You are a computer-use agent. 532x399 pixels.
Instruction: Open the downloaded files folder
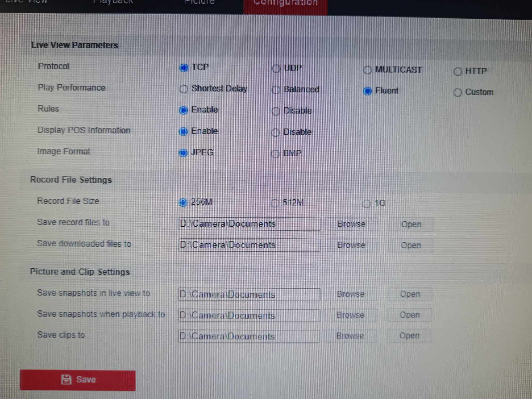411,245
